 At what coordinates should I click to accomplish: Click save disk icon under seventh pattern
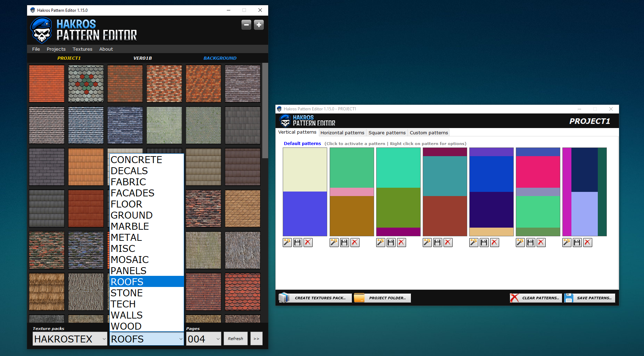point(577,243)
